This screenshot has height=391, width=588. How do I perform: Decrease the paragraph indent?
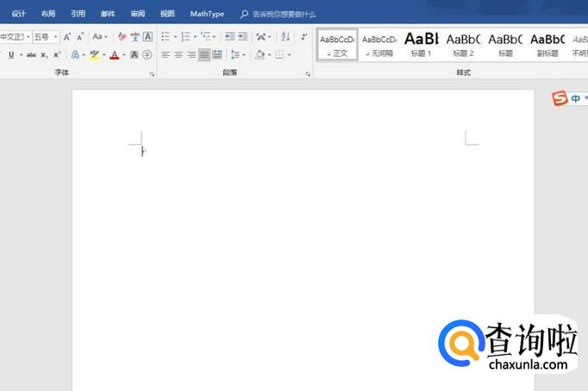tap(229, 36)
